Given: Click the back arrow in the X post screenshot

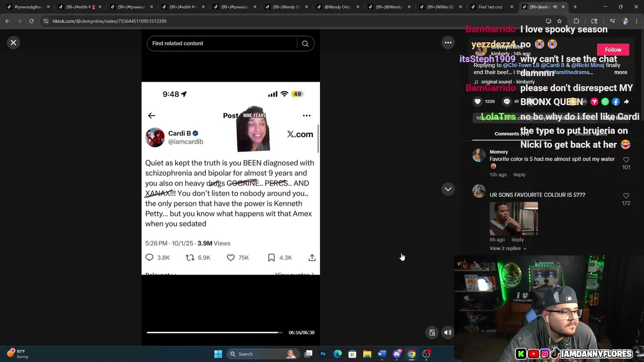Looking at the screenshot, I should (x=151, y=116).
